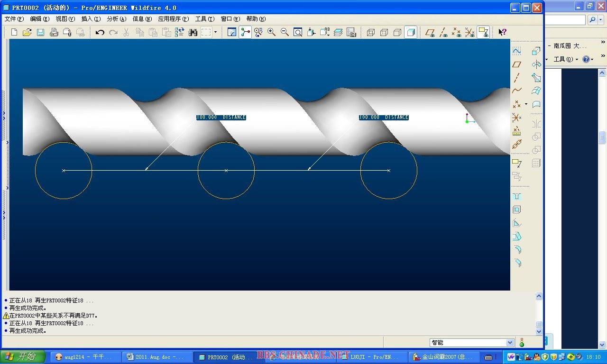Viewport: 607px width, 364px height.
Task: Open 工具(O) dropdown in background browser window
Action: click(566, 59)
